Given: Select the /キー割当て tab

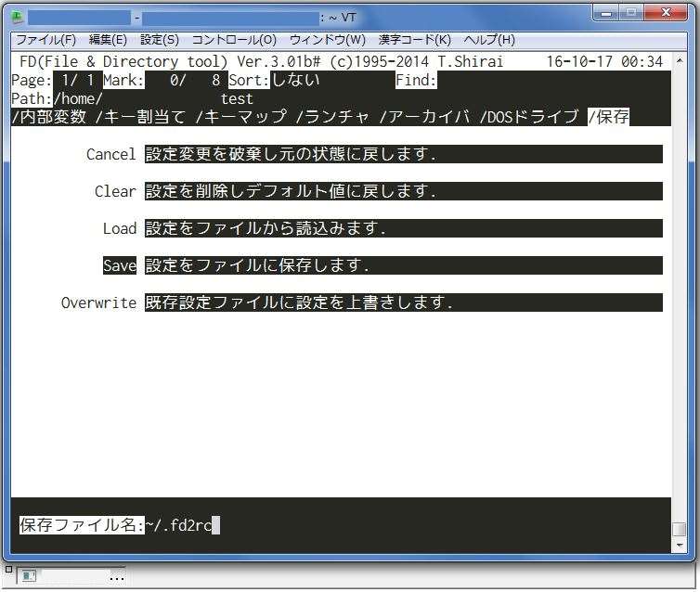Looking at the screenshot, I should point(140,117).
